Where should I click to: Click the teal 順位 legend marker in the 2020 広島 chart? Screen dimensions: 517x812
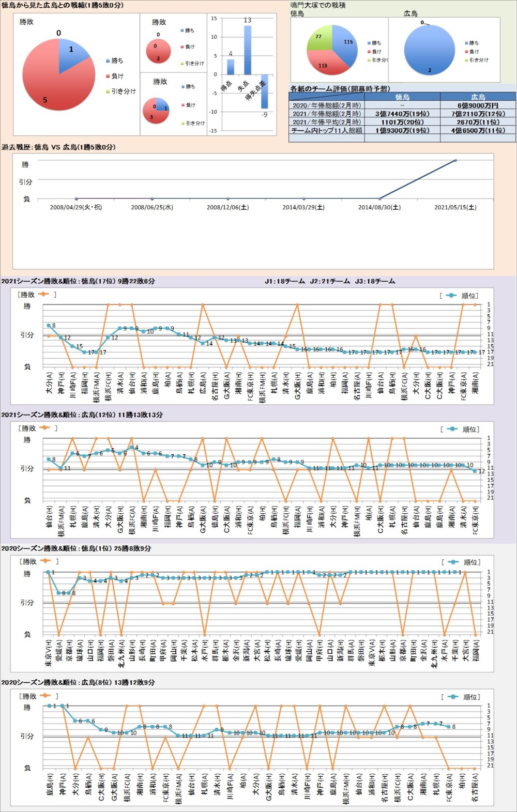pyautogui.click(x=453, y=697)
